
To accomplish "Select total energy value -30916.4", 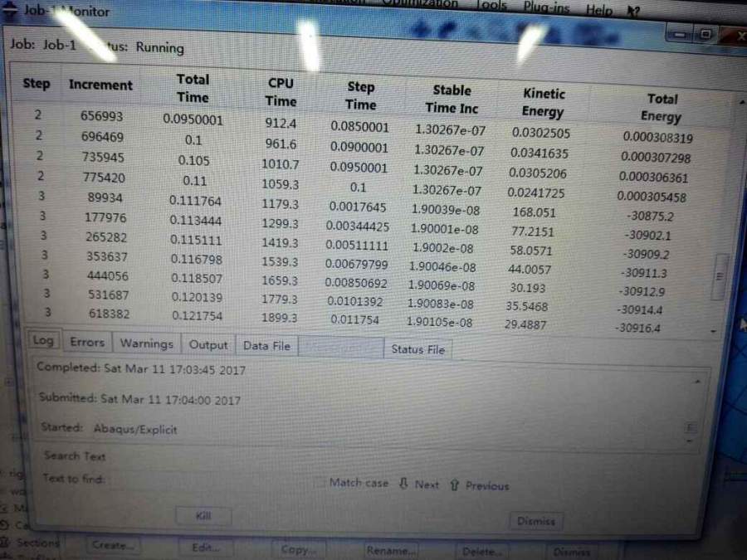I will (x=637, y=328).
